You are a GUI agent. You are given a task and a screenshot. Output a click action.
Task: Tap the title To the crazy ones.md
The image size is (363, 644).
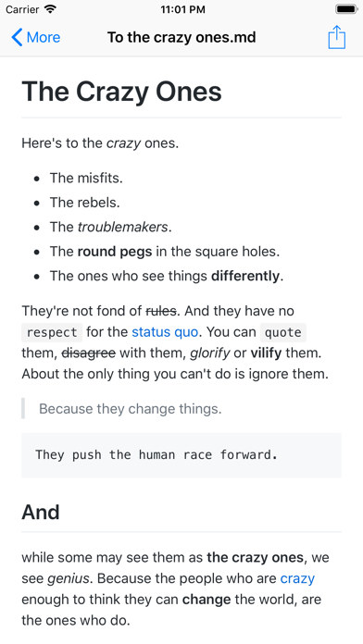pyautogui.click(x=181, y=37)
